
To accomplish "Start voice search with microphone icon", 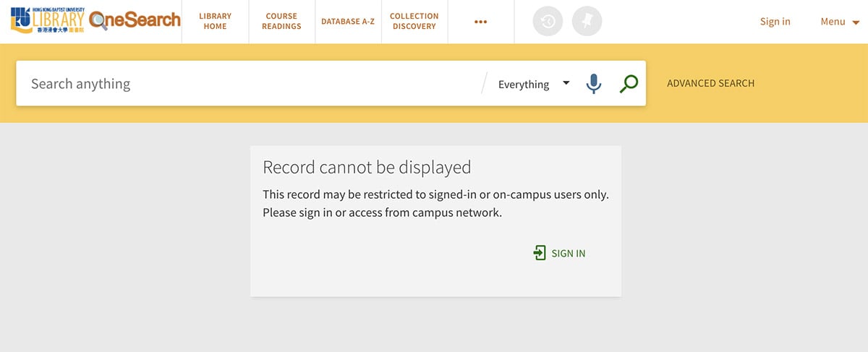I will click(x=594, y=84).
